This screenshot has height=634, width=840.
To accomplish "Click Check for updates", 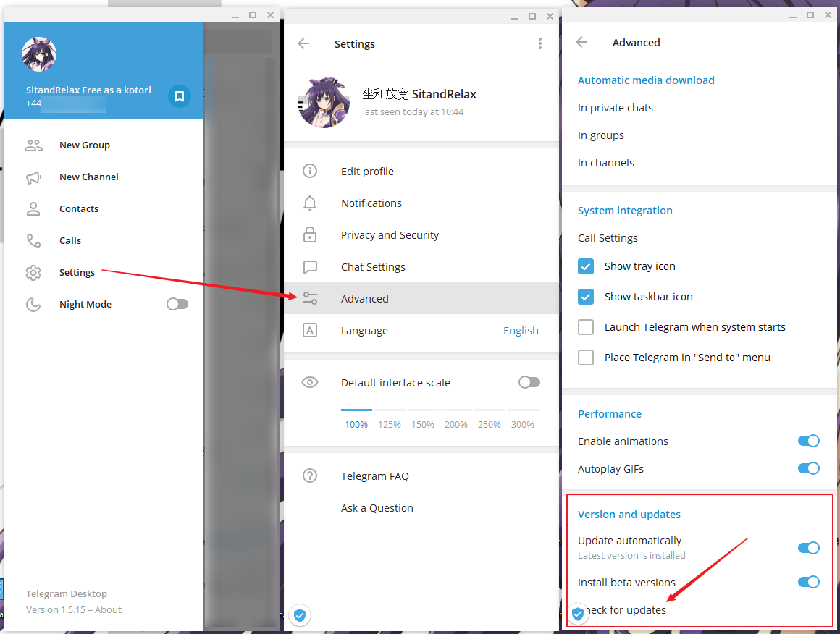I will click(x=625, y=610).
